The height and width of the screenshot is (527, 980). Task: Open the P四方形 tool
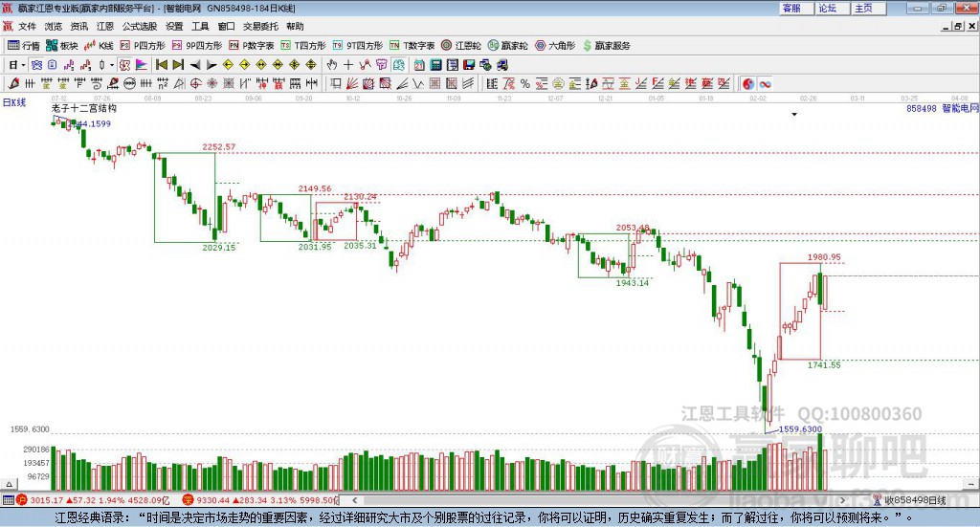tap(143, 46)
